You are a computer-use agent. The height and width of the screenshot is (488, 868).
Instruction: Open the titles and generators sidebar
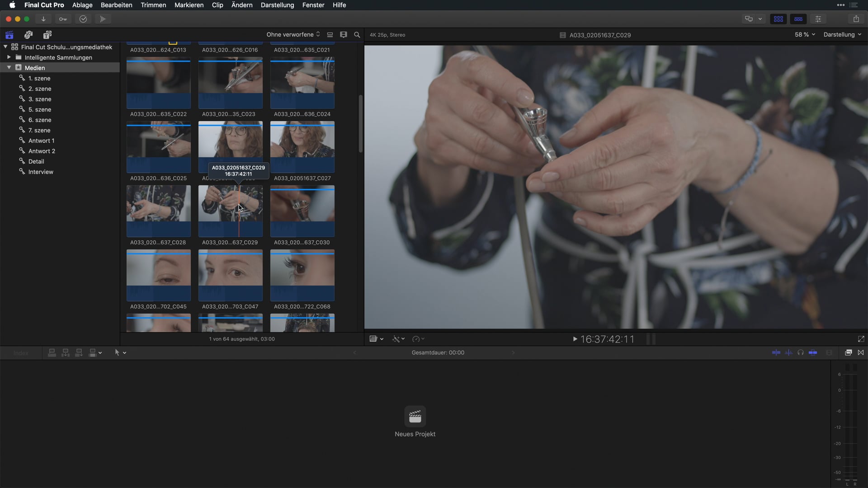[x=47, y=35]
